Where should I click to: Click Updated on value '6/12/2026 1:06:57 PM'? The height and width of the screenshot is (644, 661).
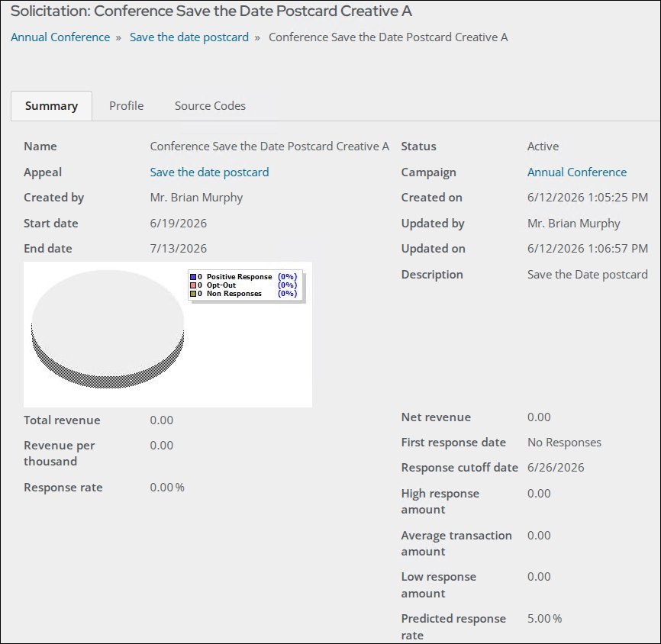(588, 249)
